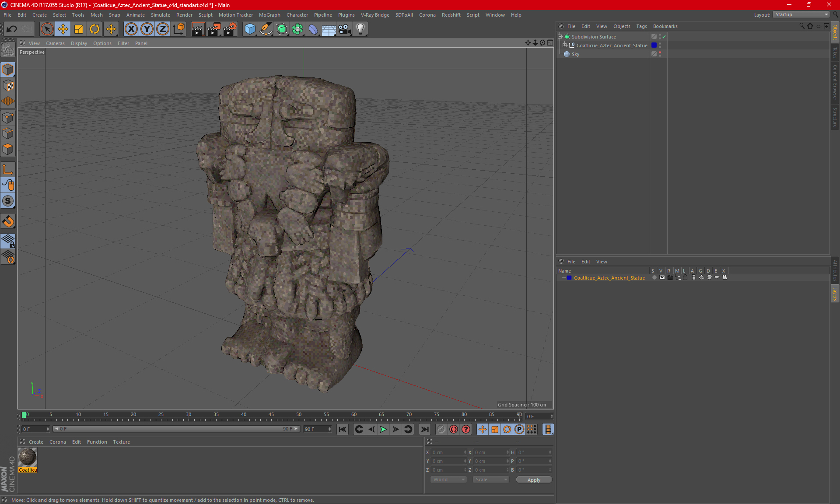Switch to the Attributes side tab
The height and width of the screenshot is (504, 840).
[835, 270]
